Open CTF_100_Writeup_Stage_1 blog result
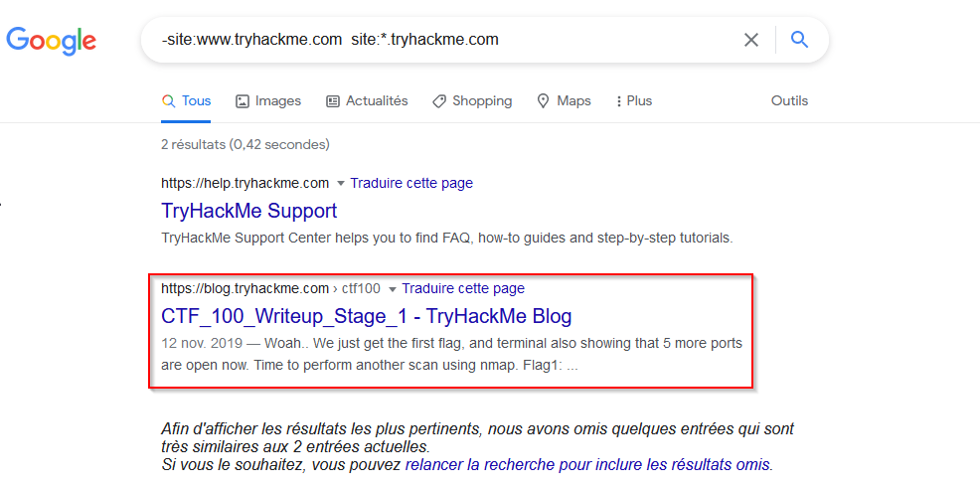The image size is (980, 487). coord(366,317)
